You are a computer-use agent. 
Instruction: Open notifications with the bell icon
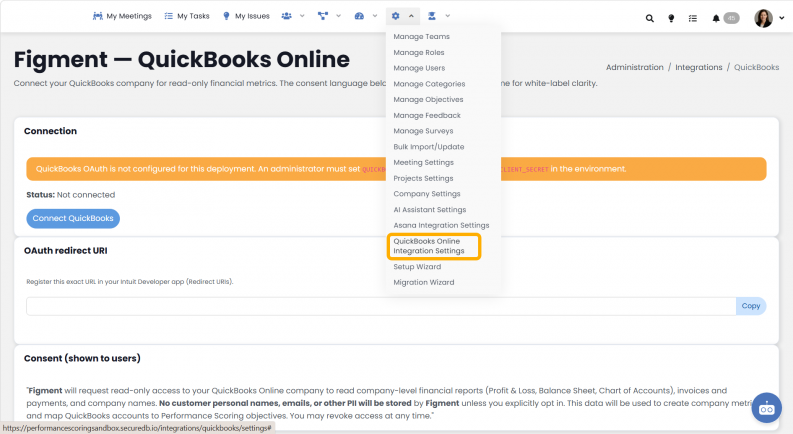click(716, 19)
